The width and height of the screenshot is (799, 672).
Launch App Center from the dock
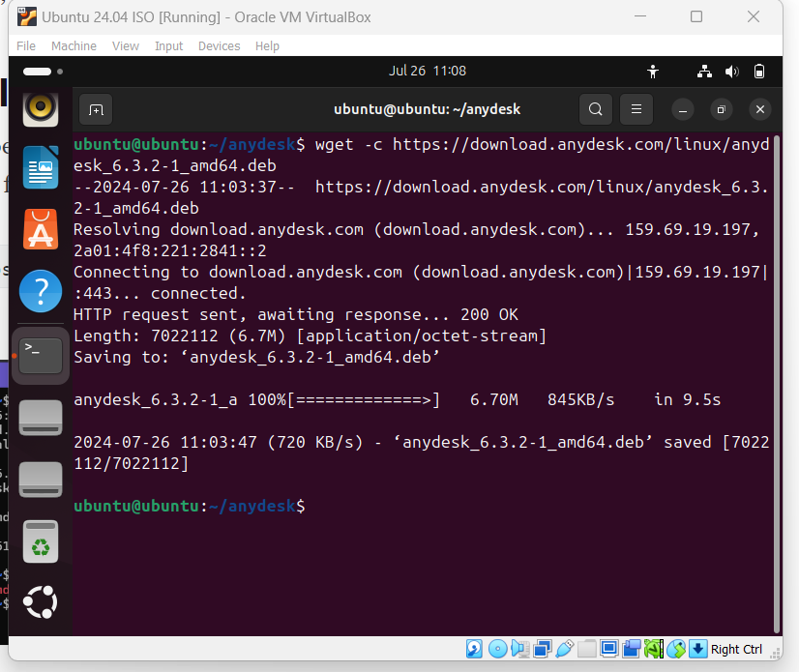tap(41, 229)
